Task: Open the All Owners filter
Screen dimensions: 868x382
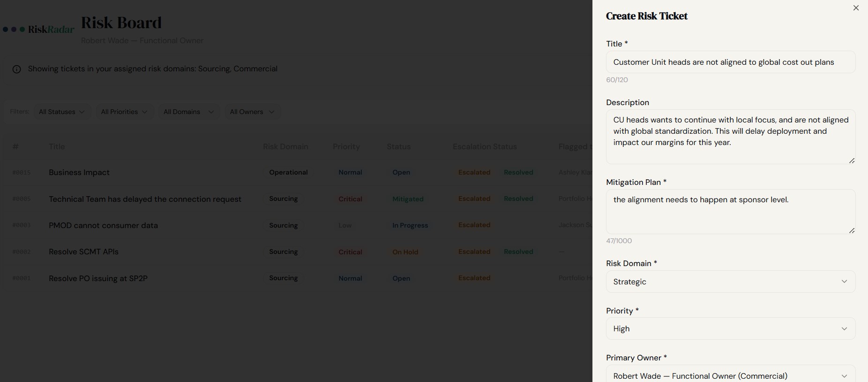Action: pos(252,112)
